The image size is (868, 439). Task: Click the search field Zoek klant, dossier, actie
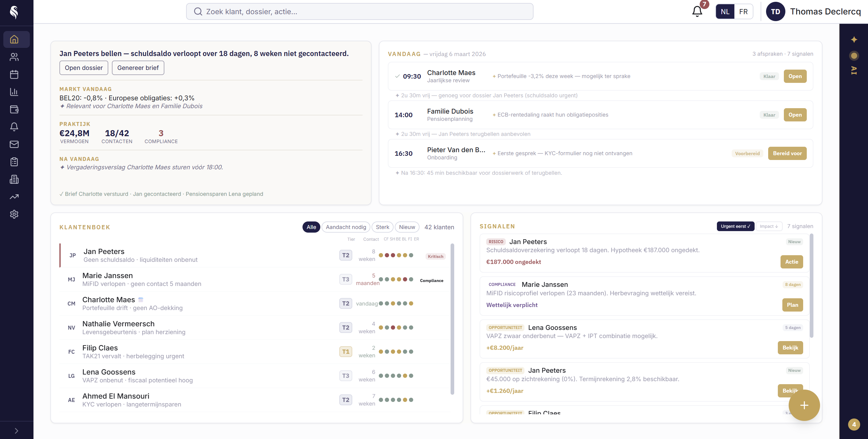pyautogui.click(x=359, y=11)
